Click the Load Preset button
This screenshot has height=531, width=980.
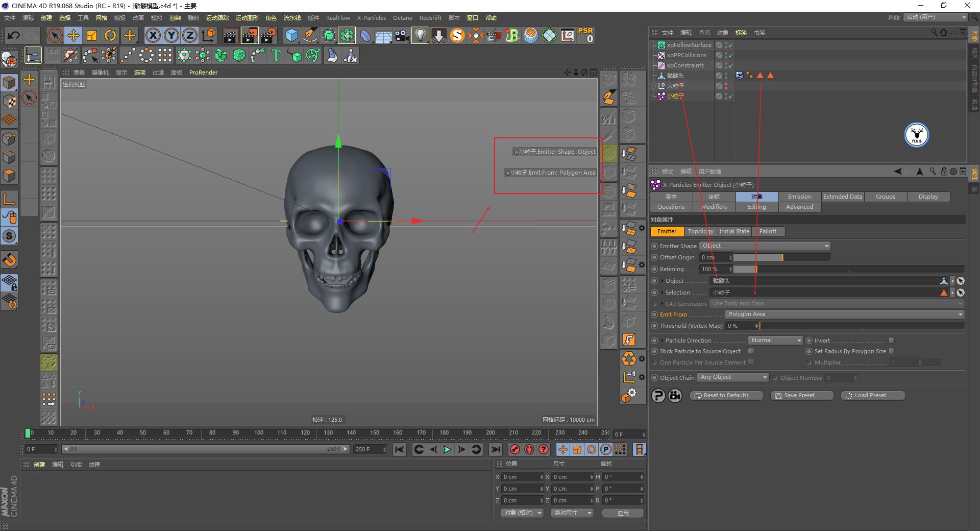coord(872,395)
